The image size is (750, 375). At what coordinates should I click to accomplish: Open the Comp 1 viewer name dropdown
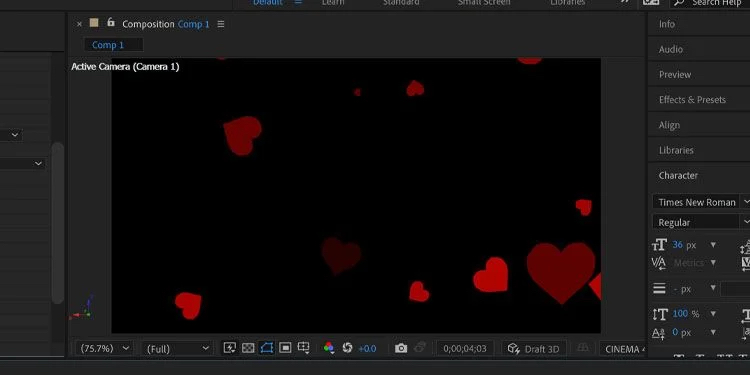point(194,24)
